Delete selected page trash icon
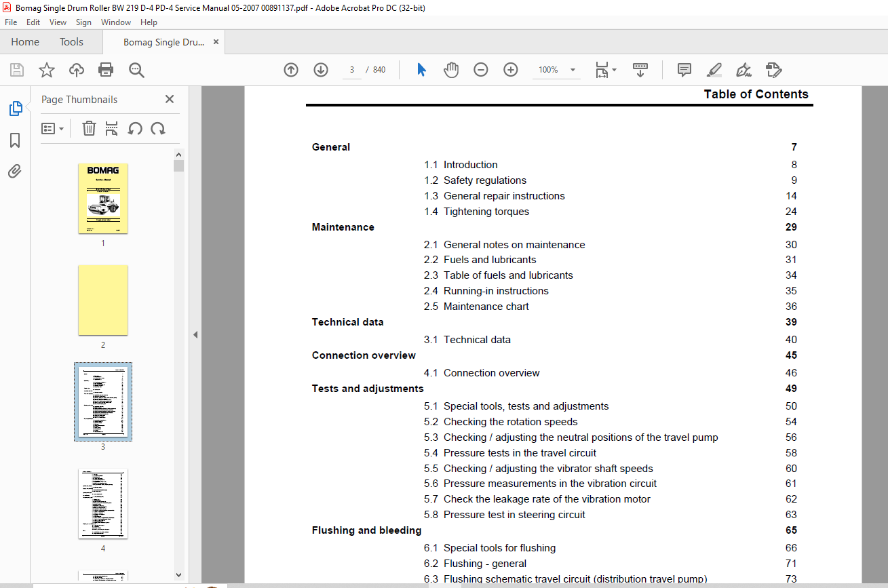The width and height of the screenshot is (888, 588). (89, 128)
